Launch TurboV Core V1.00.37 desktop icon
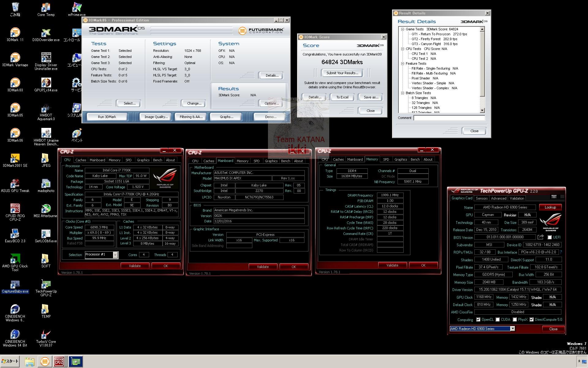The image size is (588, 368). [x=46, y=338]
